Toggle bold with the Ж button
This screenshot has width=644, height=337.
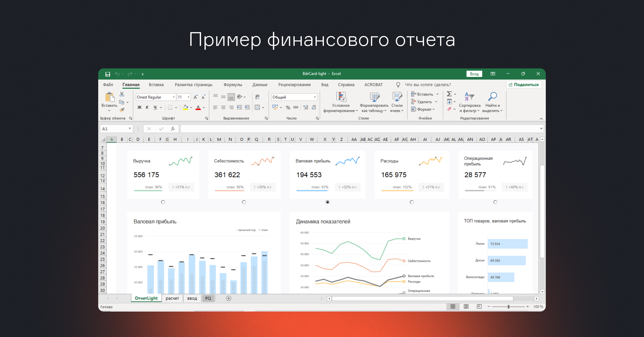coord(139,107)
